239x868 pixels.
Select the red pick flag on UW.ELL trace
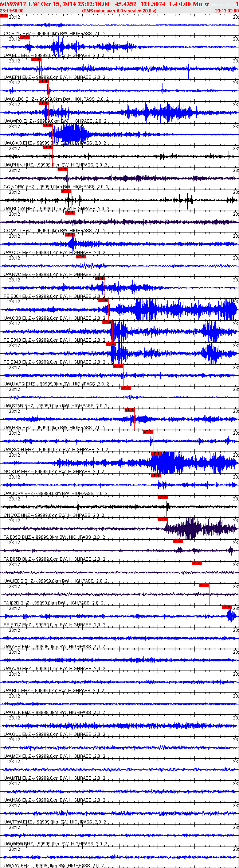[x=25, y=38]
